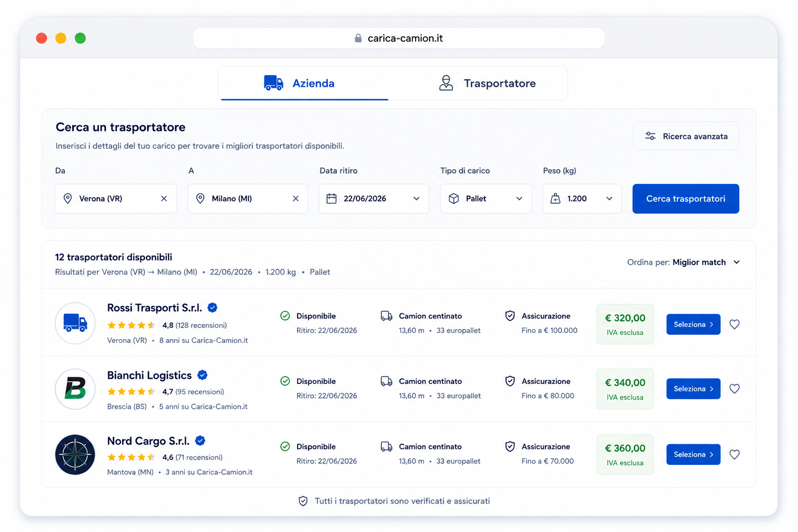Click the sliders icon in Ricerca avanzata

(x=650, y=136)
